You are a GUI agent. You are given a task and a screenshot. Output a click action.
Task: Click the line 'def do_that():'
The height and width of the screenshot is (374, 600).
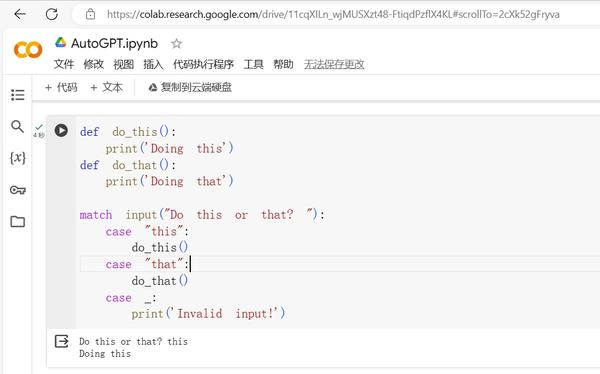128,165
